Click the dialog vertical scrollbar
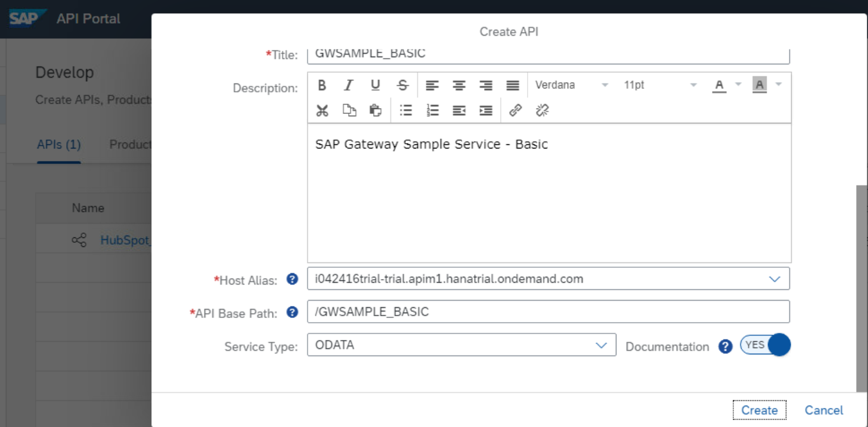The width and height of the screenshot is (868, 427). 861,288
